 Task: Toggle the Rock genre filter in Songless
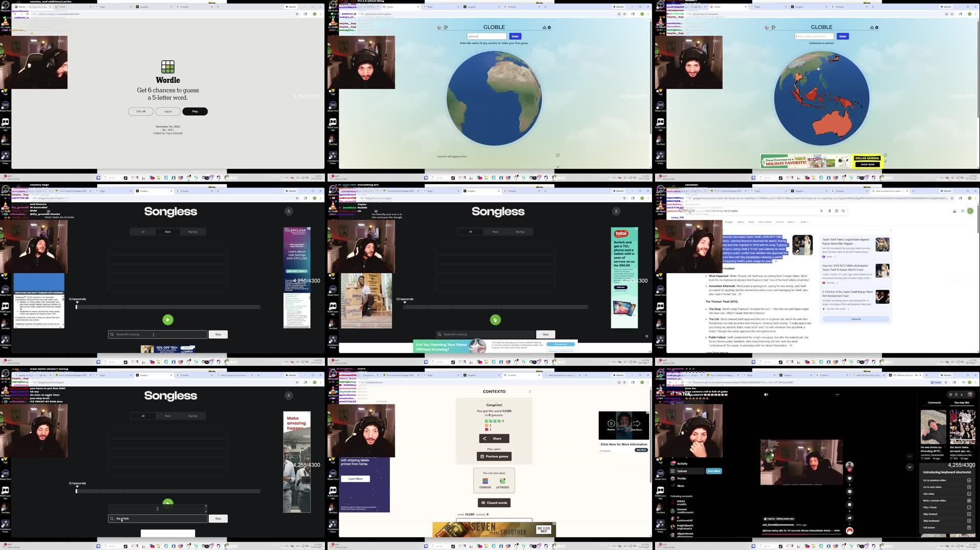(x=167, y=231)
